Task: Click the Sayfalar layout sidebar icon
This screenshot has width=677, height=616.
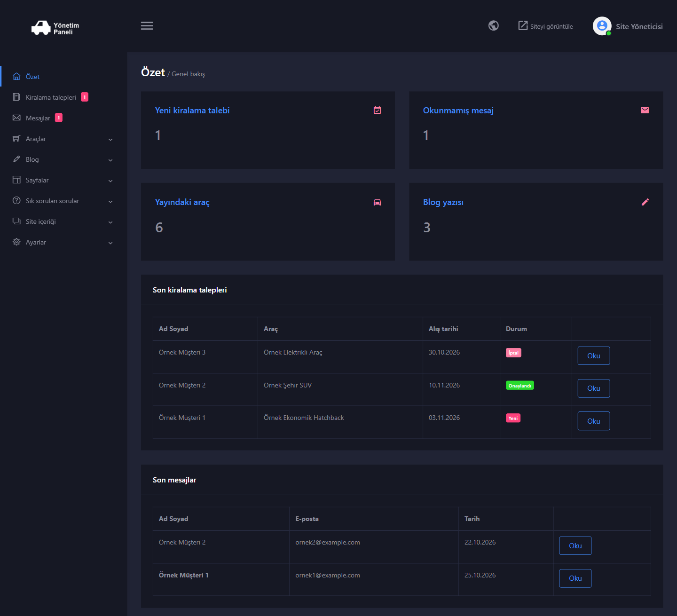Action: [x=16, y=180]
